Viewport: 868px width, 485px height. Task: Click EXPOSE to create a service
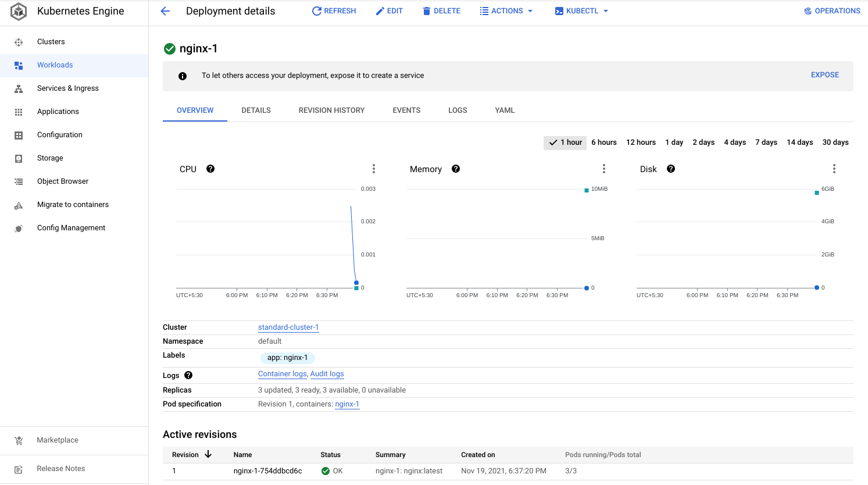825,75
